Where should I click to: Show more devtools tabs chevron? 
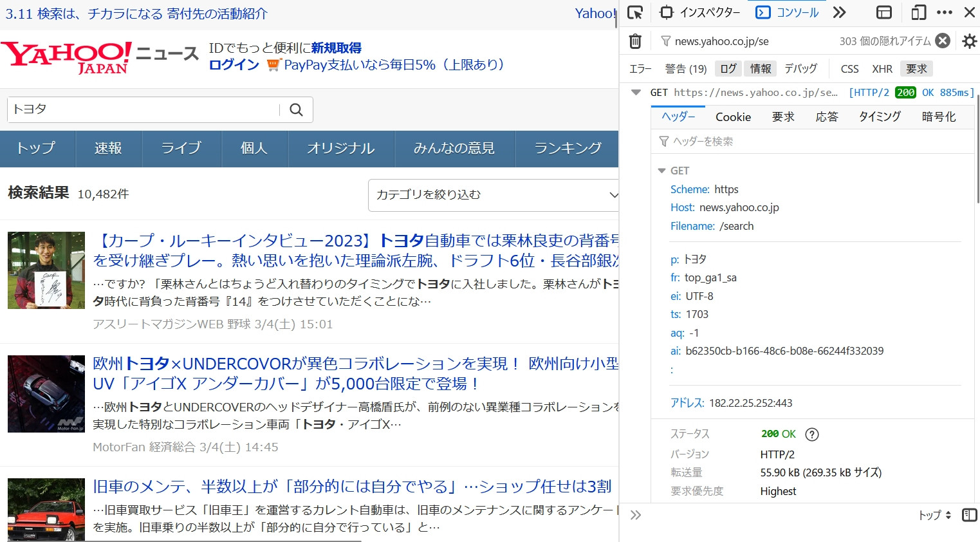(839, 12)
